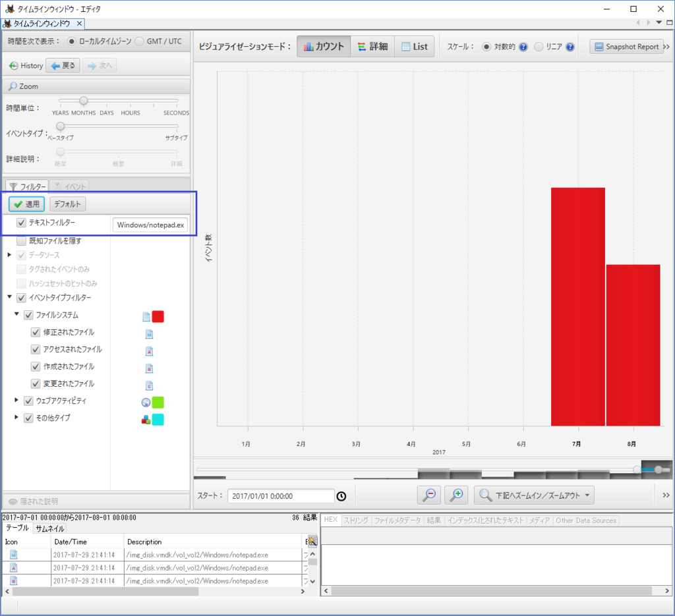Click first row's modified-file icon in table
This screenshot has height=616, width=675.
(14, 555)
